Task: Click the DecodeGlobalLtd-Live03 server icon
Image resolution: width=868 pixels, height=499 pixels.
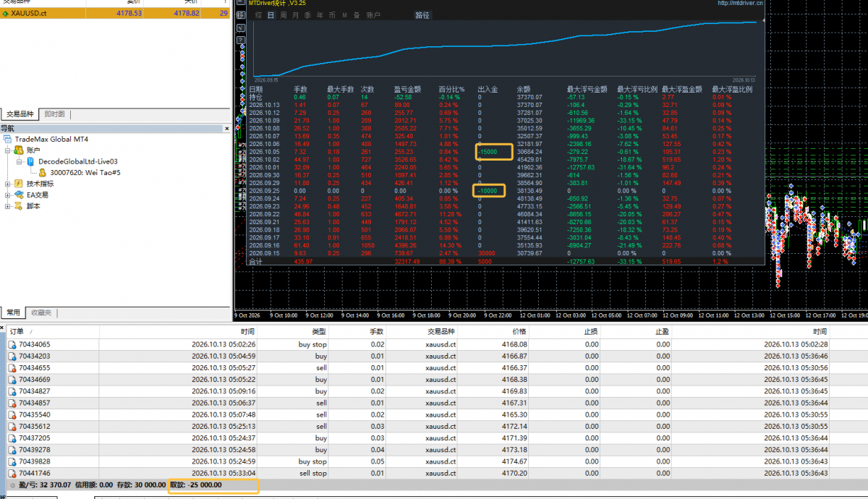Action: (x=31, y=161)
